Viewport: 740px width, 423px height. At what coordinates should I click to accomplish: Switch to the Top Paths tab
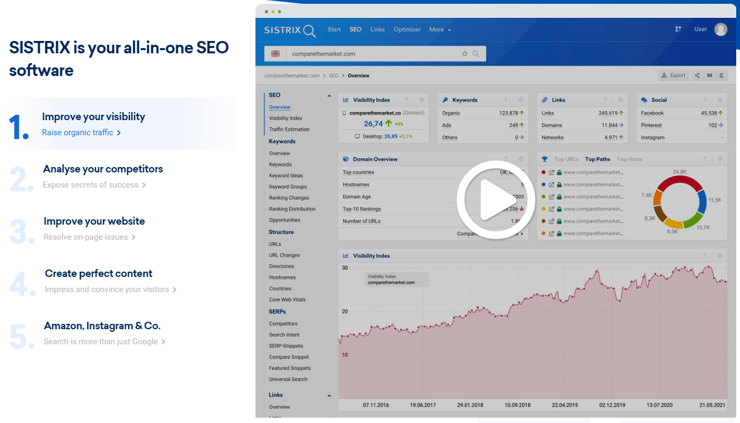tap(597, 159)
